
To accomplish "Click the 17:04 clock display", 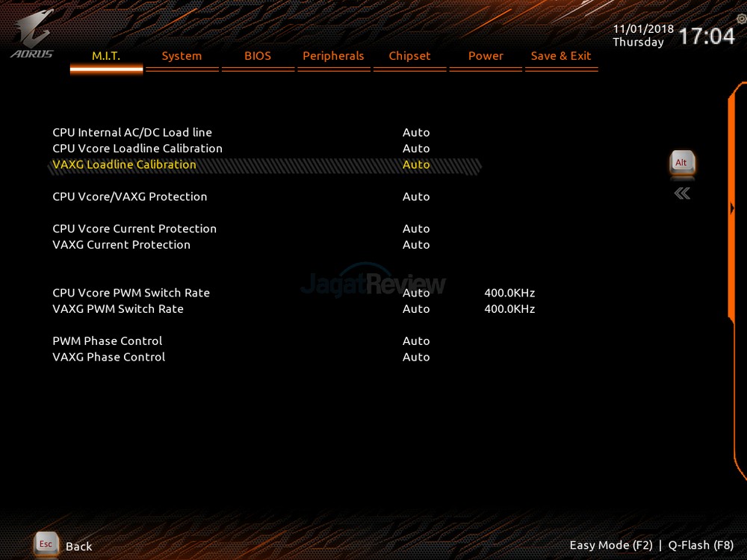I will point(706,36).
